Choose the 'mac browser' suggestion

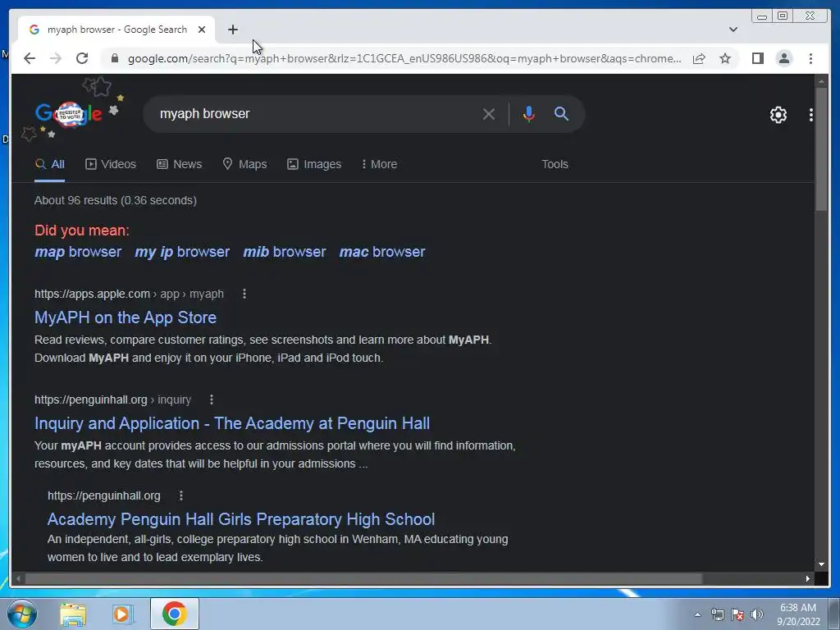[382, 252]
